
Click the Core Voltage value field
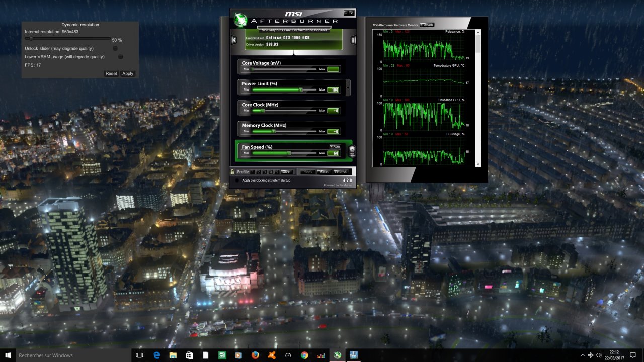pos(333,69)
